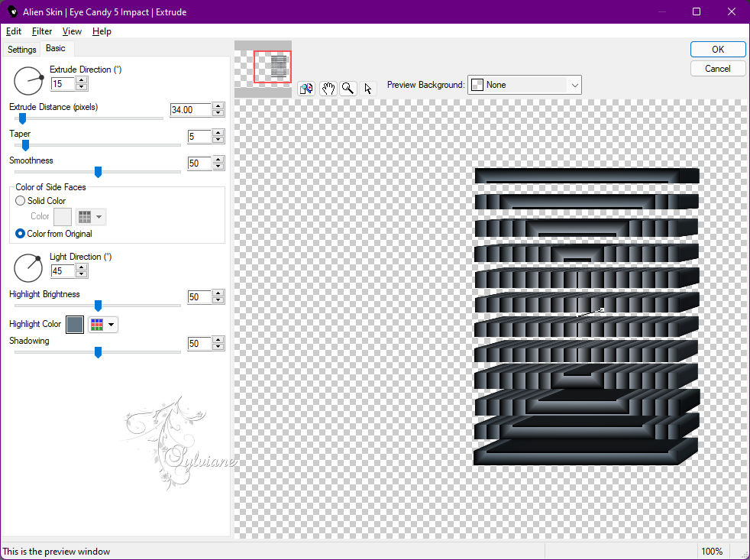Image resolution: width=750 pixels, height=560 pixels.
Task: Decrease Shadowing with down spinner
Action: pyautogui.click(x=218, y=347)
